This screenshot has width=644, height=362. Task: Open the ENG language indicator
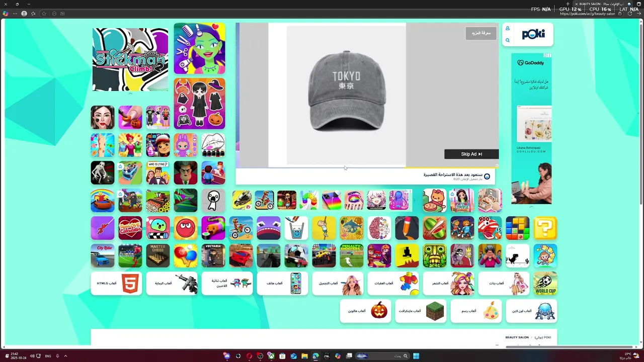click(48, 356)
